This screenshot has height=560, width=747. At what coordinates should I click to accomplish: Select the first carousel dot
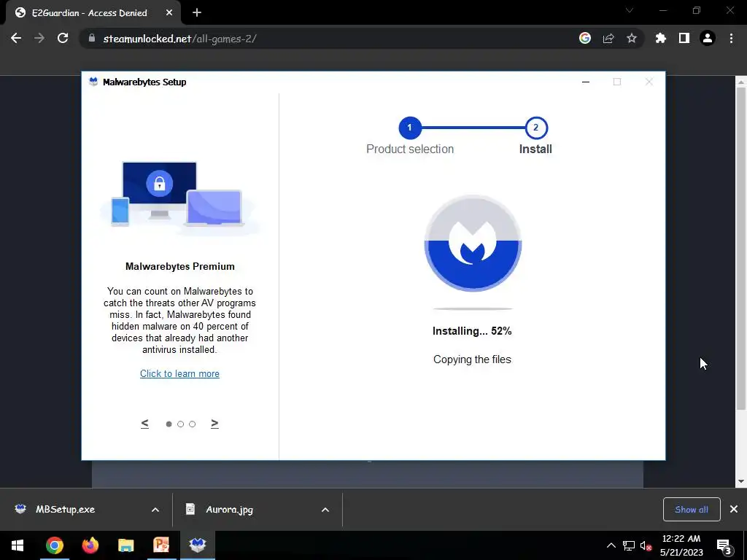point(169,424)
